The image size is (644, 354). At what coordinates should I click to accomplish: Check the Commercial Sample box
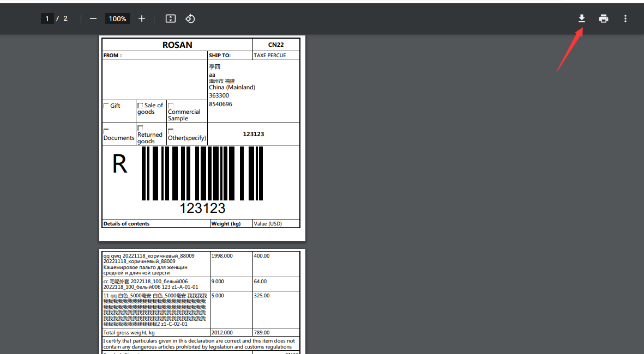pos(171,106)
